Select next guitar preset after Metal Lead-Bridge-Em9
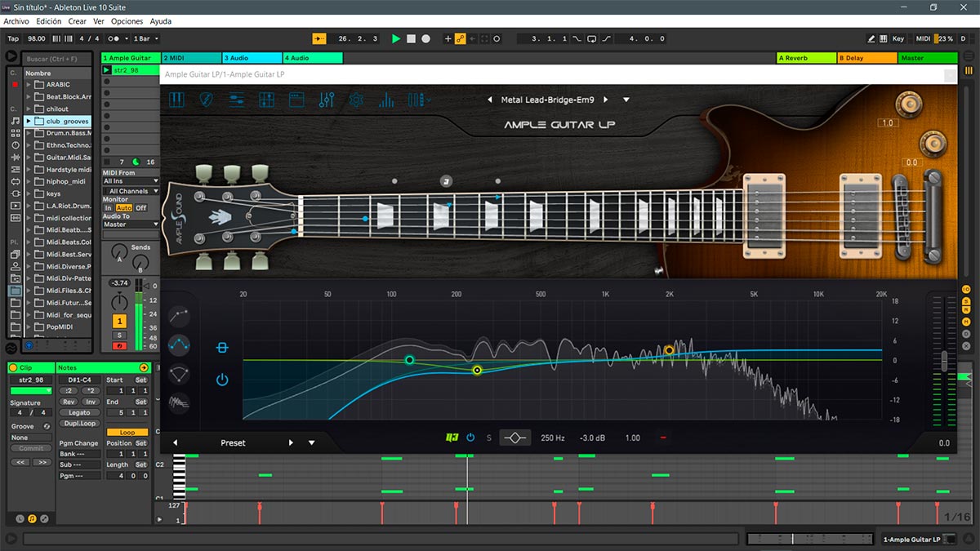This screenshot has width=980, height=551. pyautogui.click(x=605, y=100)
